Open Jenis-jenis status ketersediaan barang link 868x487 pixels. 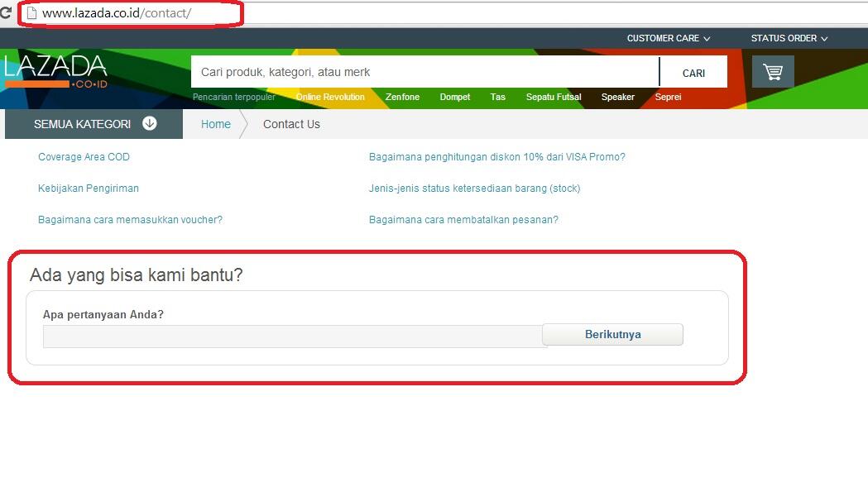pyautogui.click(x=474, y=189)
